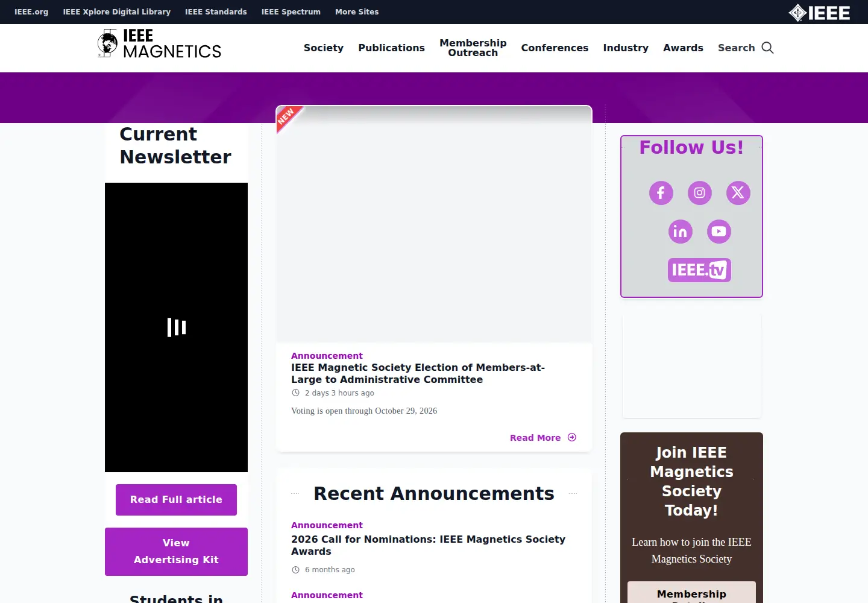Open the Members-at-Large election announcement title

(418, 373)
